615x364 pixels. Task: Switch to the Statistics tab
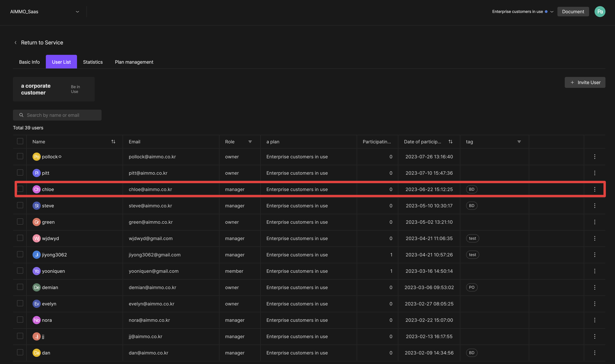click(93, 62)
